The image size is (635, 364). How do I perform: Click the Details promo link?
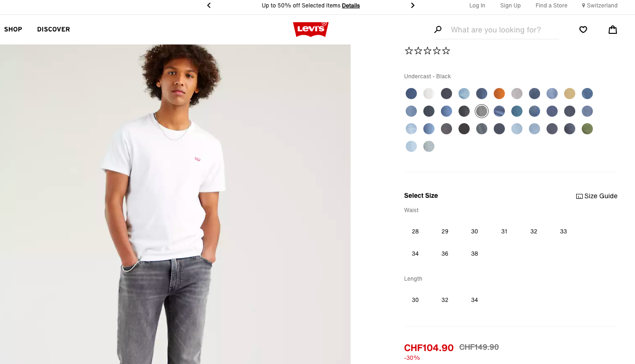pos(351,6)
